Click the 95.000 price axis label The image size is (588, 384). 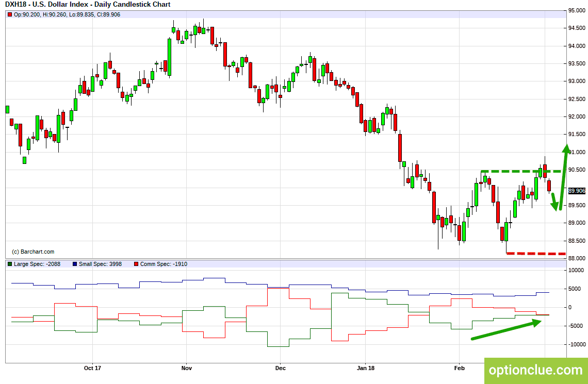577,10
